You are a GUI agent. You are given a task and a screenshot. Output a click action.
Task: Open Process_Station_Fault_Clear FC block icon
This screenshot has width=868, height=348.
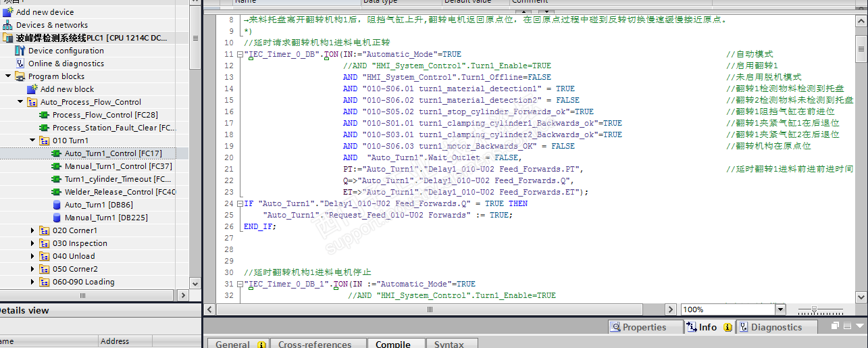point(45,128)
